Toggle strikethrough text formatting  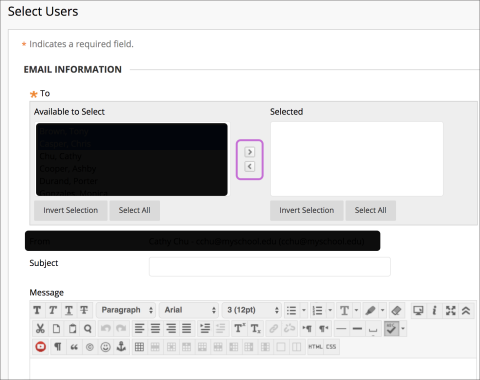point(84,311)
